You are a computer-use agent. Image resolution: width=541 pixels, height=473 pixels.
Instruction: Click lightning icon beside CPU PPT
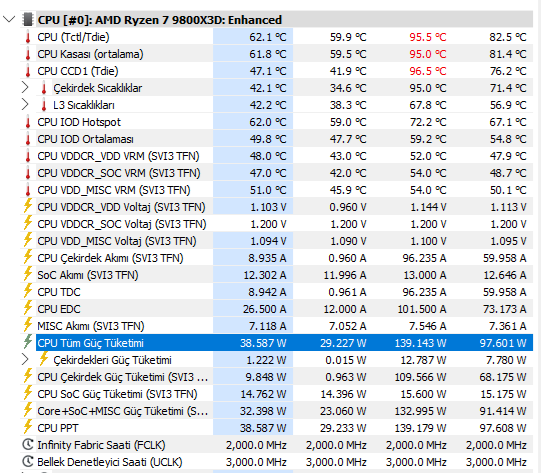pyautogui.click(x=28, y=426)
